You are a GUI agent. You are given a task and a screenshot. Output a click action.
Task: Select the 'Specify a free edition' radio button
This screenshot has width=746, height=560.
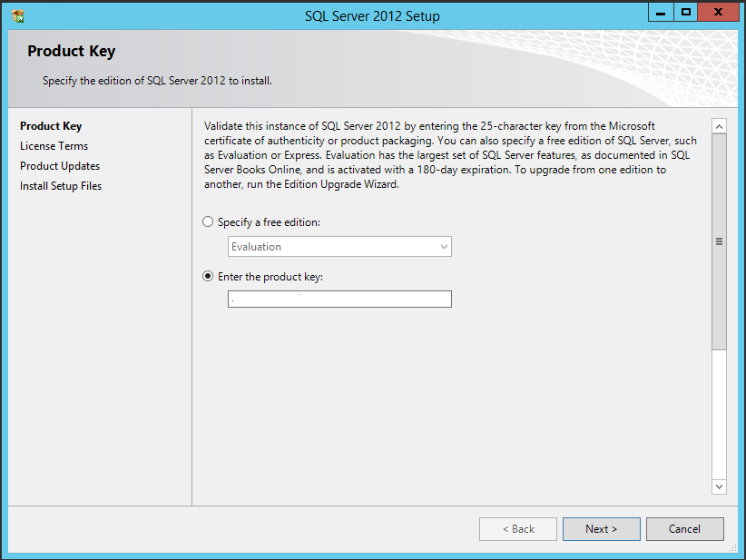(209, 222)
